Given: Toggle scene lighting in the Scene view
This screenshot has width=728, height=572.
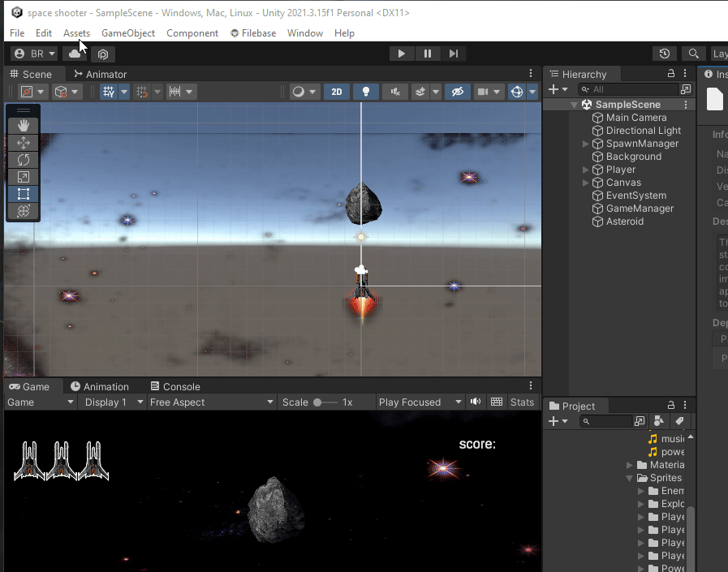Looking at the screenshot, I should click(x=365, y=91).
